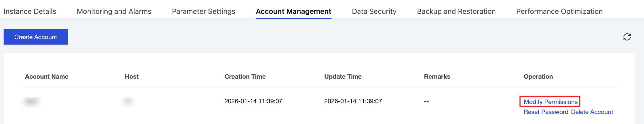Click the Operation column header

click(538, 77)
